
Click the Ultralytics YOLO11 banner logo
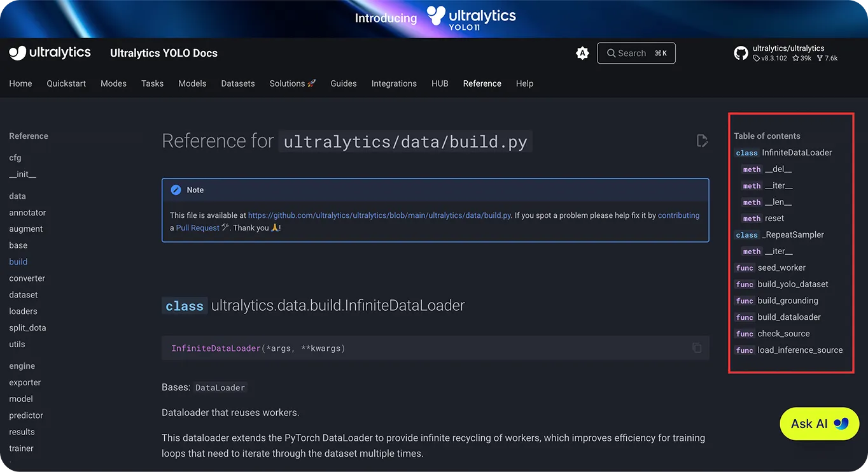471,18
